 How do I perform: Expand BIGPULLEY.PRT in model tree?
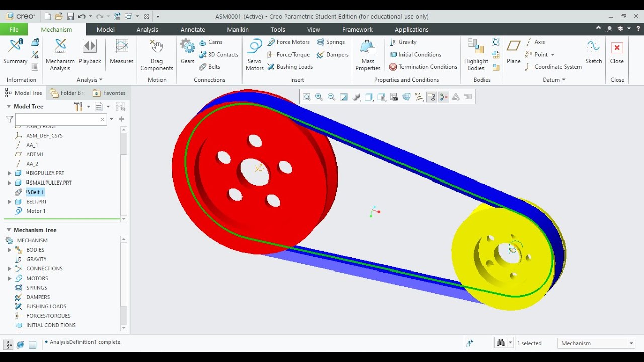tap(10, 173)
